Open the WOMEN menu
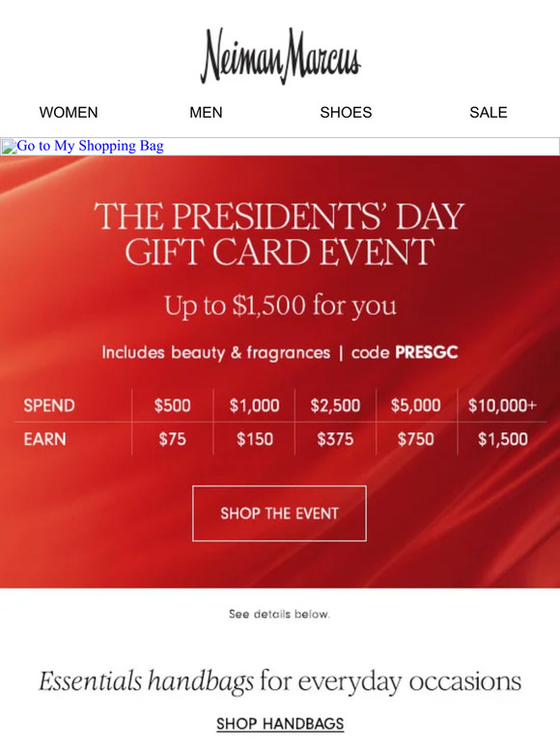560x747 pixels. point(69,112)
